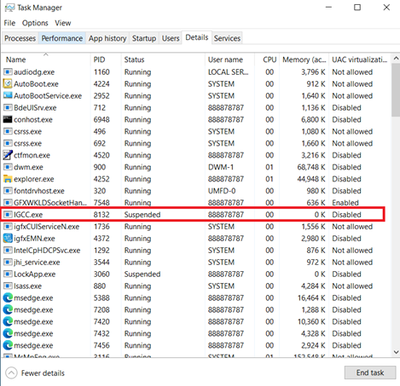The height and width of the screenshot is (386, 400).
Task: Switch to the Users tab
Action: [x=171, y=38]
